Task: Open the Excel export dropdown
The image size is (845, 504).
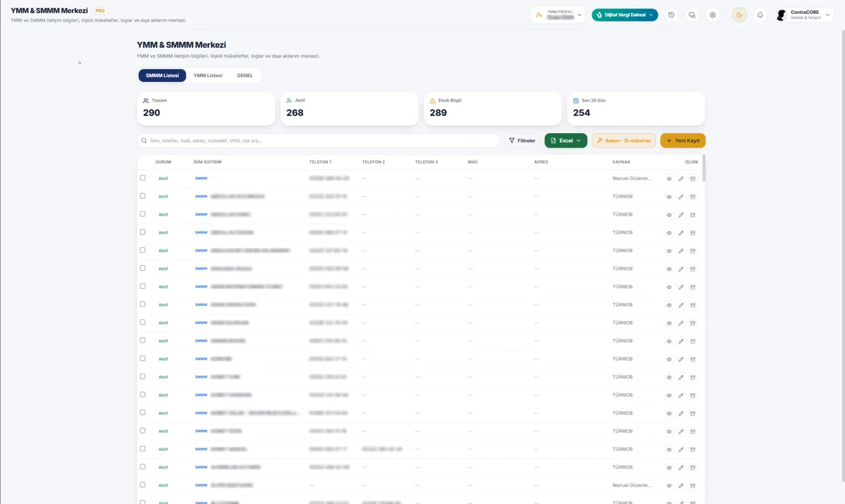Action: pos(566,141)
